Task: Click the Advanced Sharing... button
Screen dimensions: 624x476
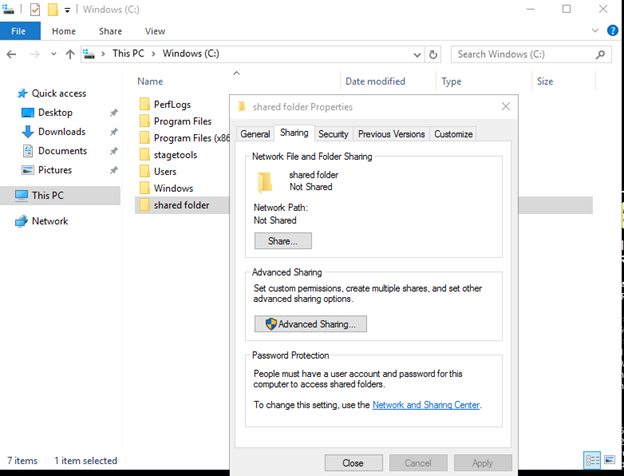Action: (x=311, y=324)
